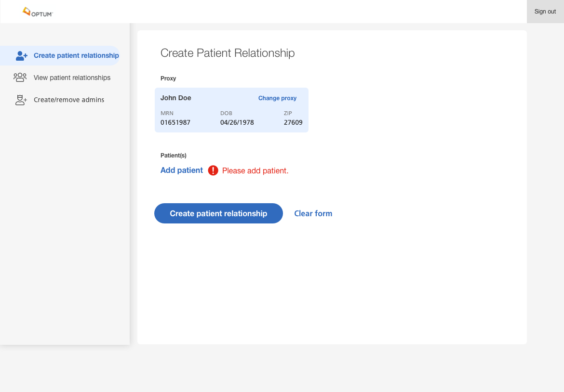Click the admin icon beside Create/remove admins
The image size is (564, 392).
(21, 100)
